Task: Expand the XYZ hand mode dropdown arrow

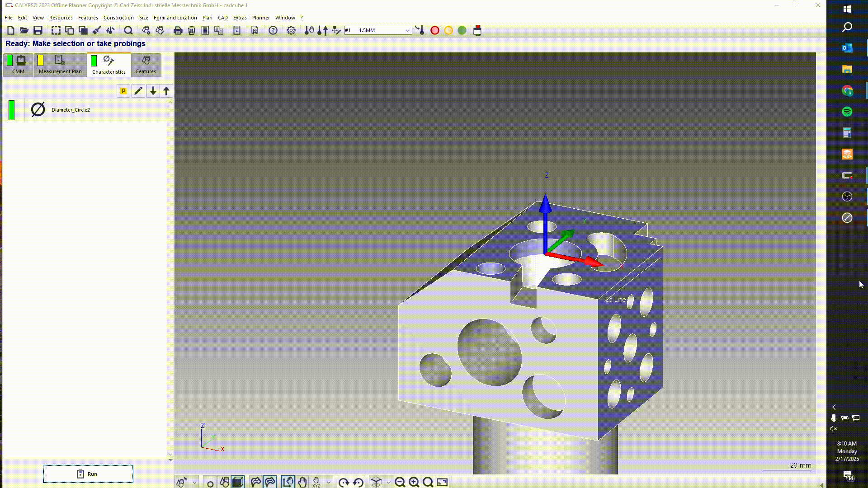Action: 328,482
